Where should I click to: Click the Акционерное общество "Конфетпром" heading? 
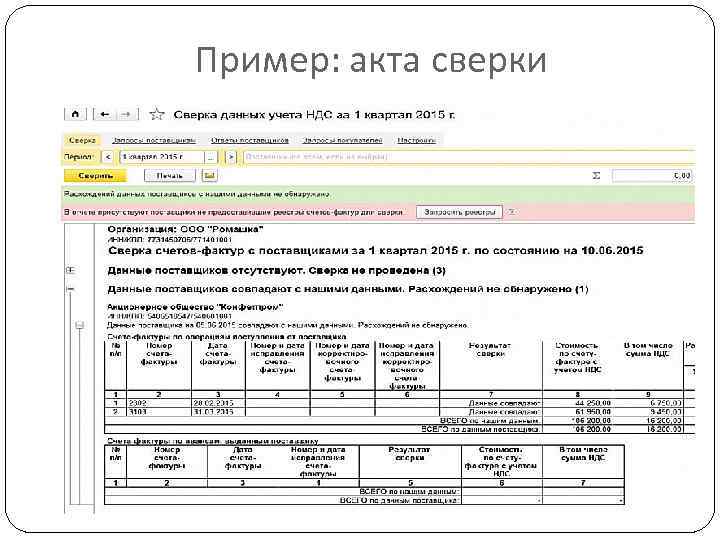[195, 307]
